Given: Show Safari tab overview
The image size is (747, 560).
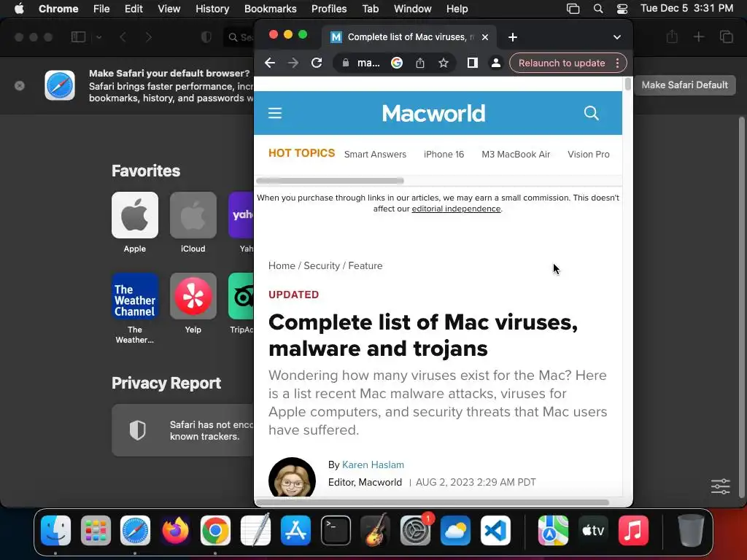Looking at the screenshot, I should click(726, 36).
